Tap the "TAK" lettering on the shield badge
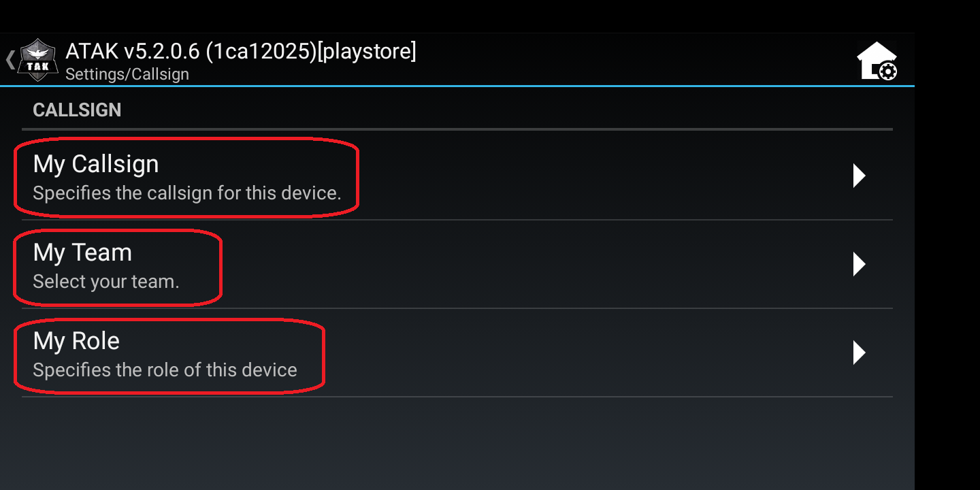The image size is (980, 490). 38,66
